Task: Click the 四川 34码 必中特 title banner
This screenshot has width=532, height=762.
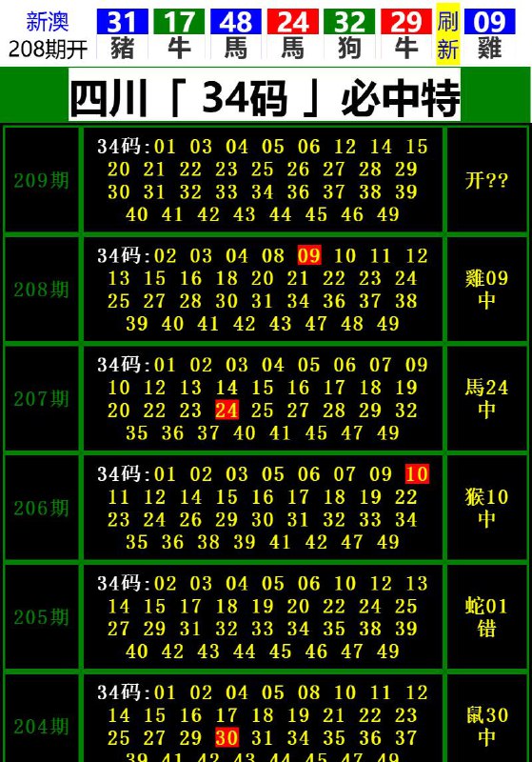Action: tap(265, 96)
